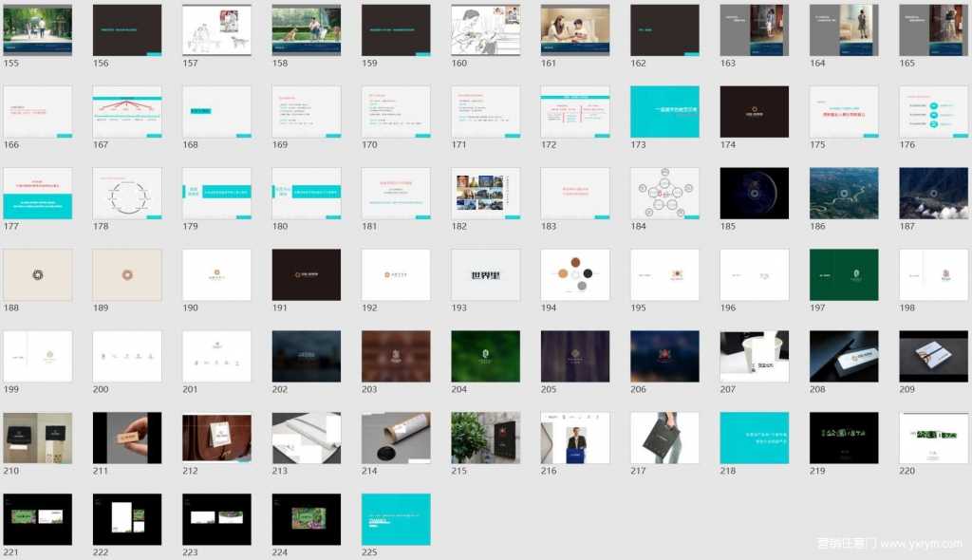This screenshot has width=972, height=560.
Task: Open slide 182 with the photo collage
Action: pyautogui.click(x=485, y=194)
